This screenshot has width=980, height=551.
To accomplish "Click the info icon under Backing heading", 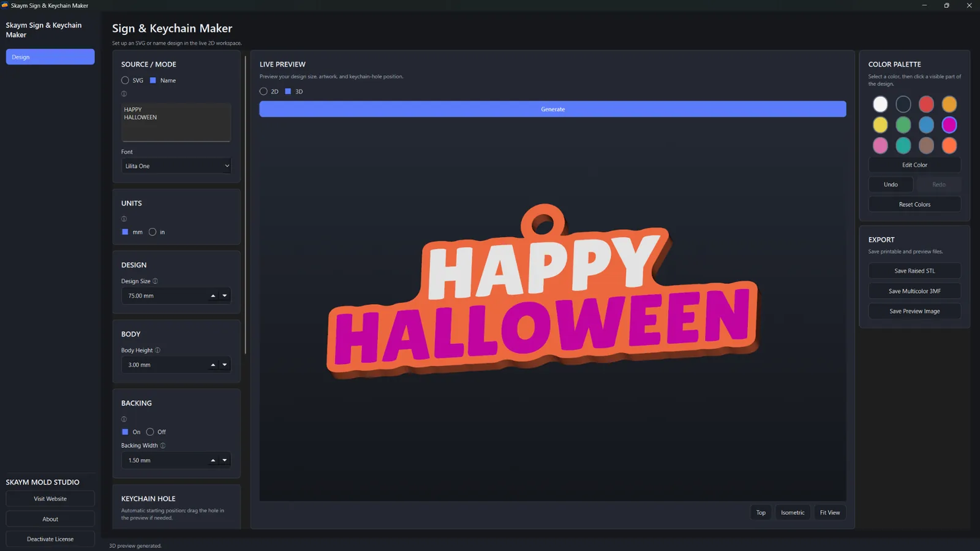I will [x=124, y=419].
